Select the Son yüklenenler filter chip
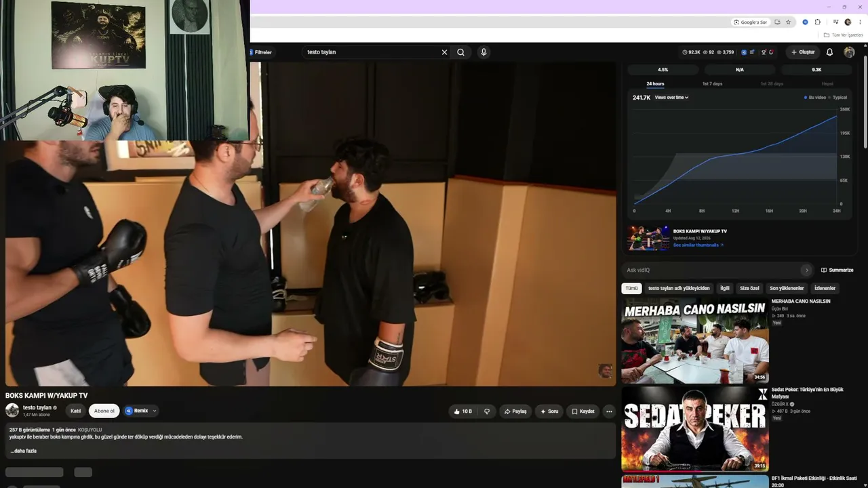The height and width of the screenshot is (488, 868). 787,288
